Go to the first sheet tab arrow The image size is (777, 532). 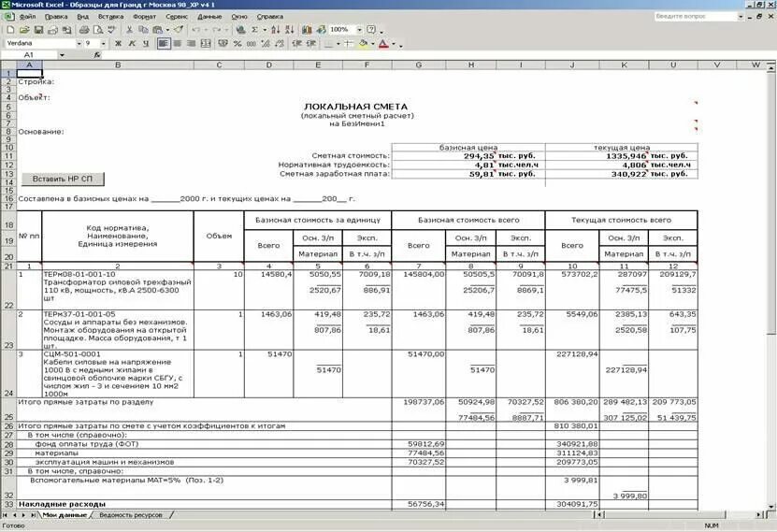[x=6, y=515]
